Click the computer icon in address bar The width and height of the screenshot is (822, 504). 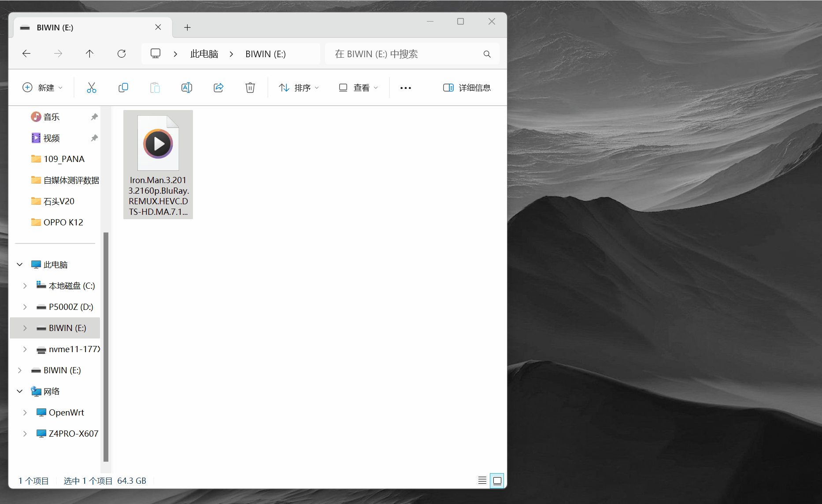coord(156,54)
